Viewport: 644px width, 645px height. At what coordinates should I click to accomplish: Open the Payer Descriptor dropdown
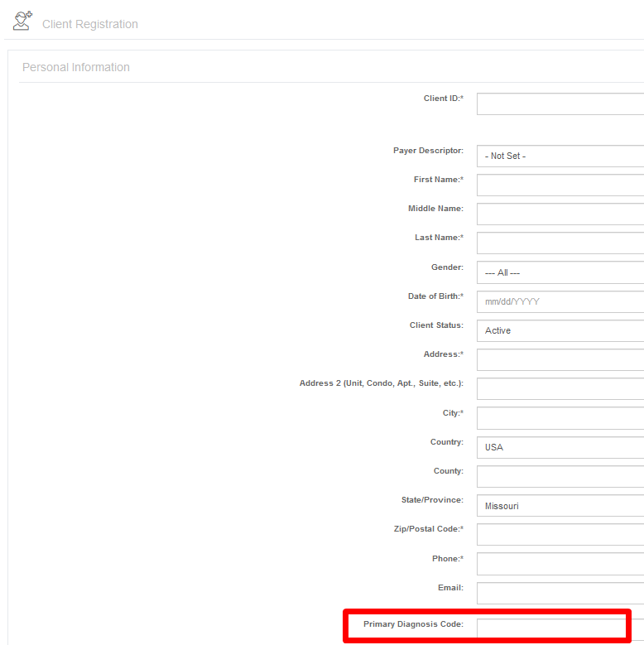[x=560, y=156]
